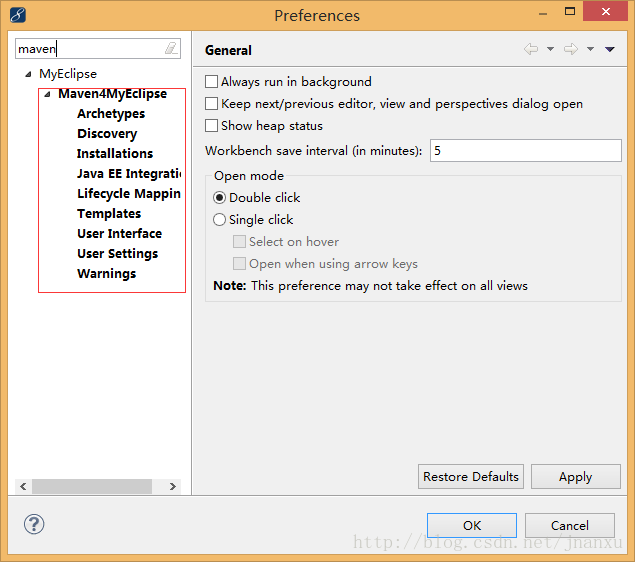
Task: Open the help question mark icon
Action: pos(34,524)
